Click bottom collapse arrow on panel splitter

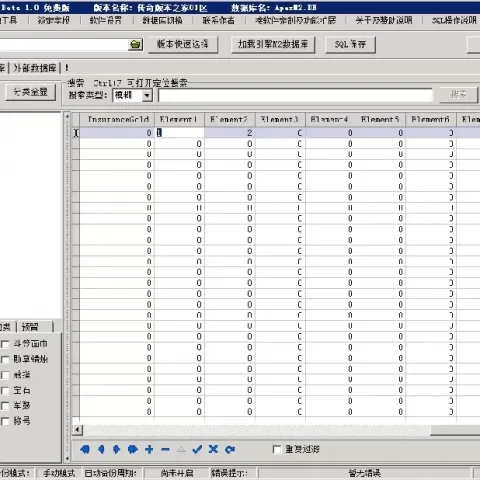67,459
